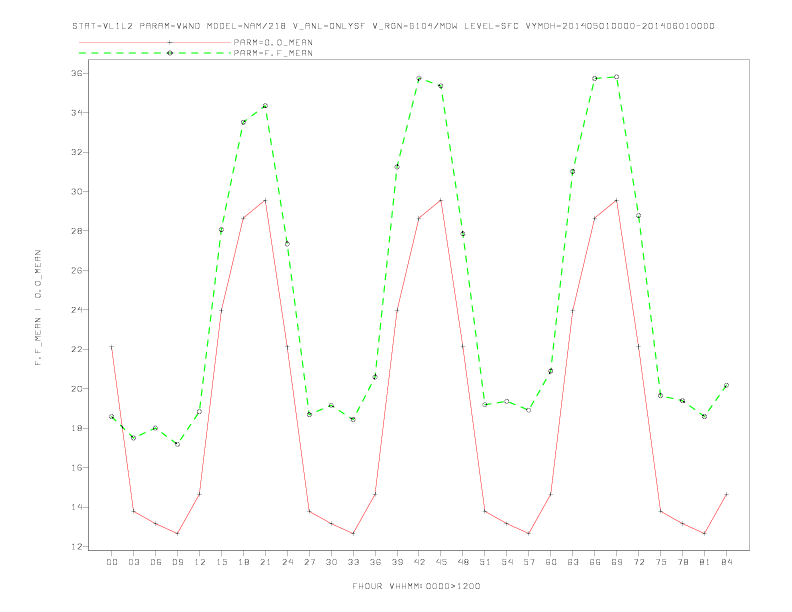The width and height of the screenshot is (792, 612).
Task: Click x-axis forecast hour label 06
Action: (x=156, y=562)
